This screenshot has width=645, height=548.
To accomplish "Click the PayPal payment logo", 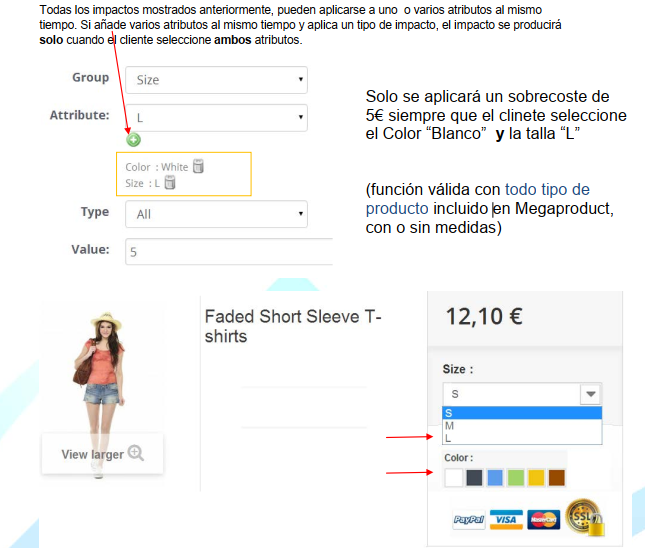I will (x=469, y=520).
